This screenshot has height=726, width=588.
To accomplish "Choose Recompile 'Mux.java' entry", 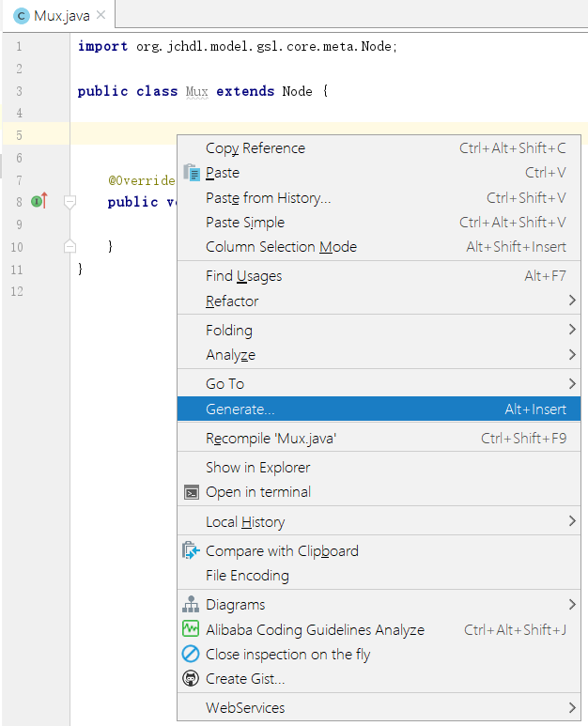I will [379, 438].
